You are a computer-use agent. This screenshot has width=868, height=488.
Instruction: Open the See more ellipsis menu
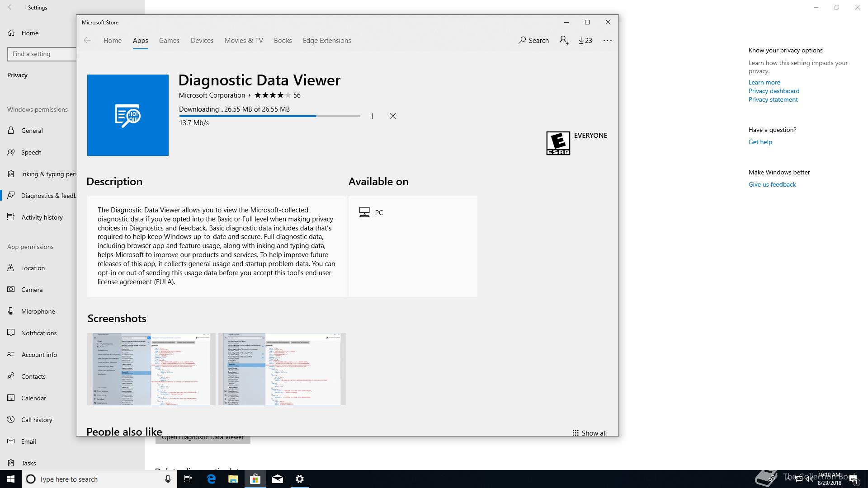point(608,40)
